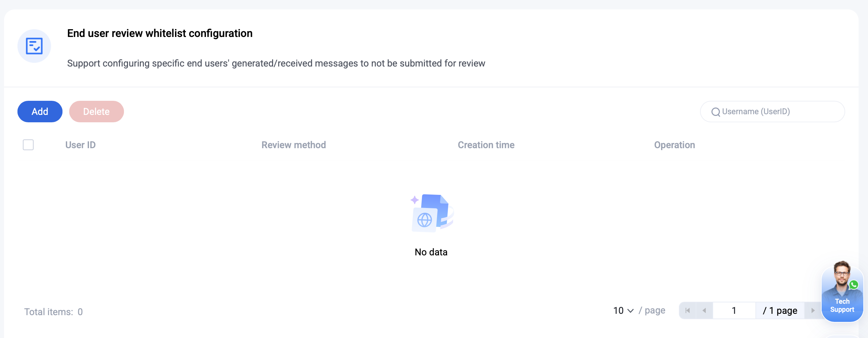
Task: Click the Operation column header
Action: pyautogui.click(x=674, y=145)
